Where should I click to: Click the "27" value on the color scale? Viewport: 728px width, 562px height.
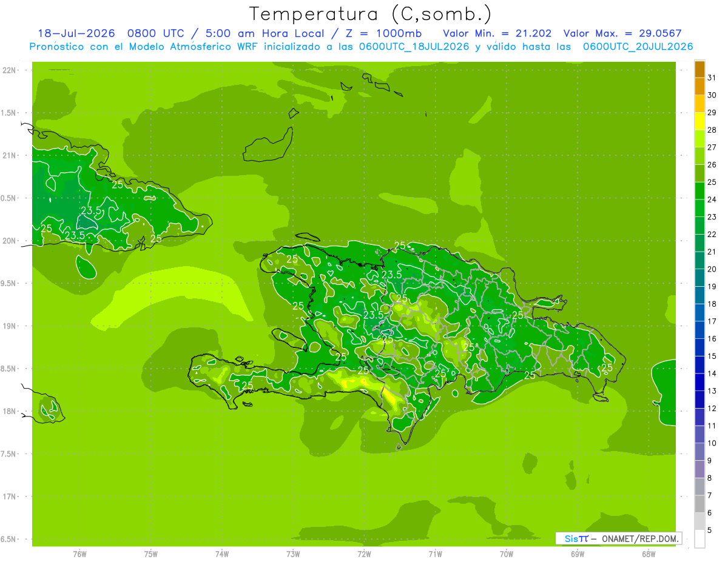712,147
